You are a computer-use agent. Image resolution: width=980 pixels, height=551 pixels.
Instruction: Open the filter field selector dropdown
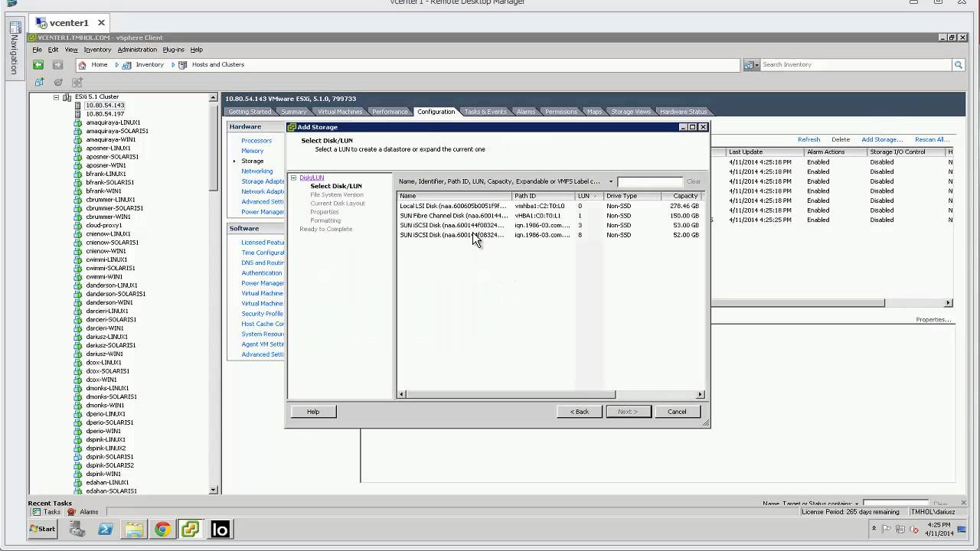611,181
